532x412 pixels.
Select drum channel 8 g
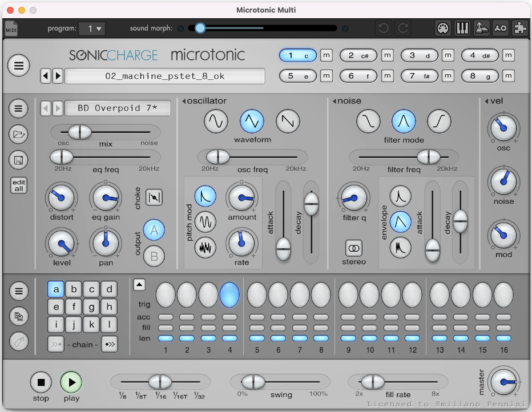pyautogui.click(x=479, y=76)
